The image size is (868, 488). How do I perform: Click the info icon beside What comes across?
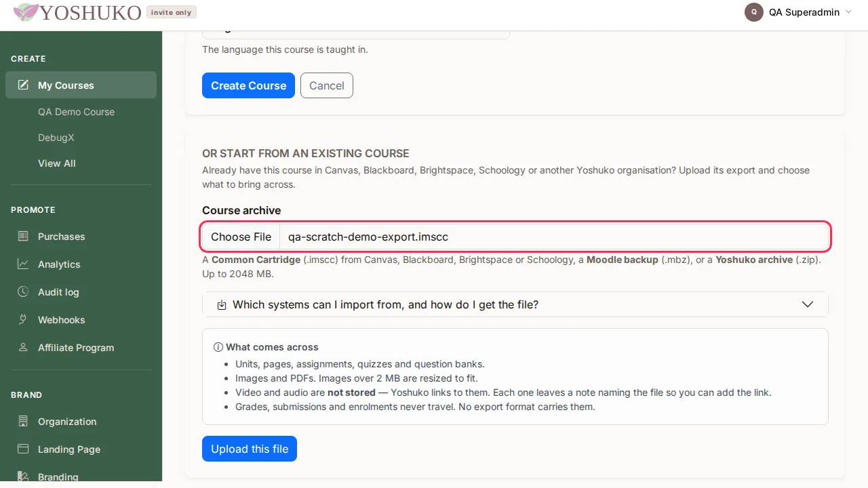tap(218, 347)
